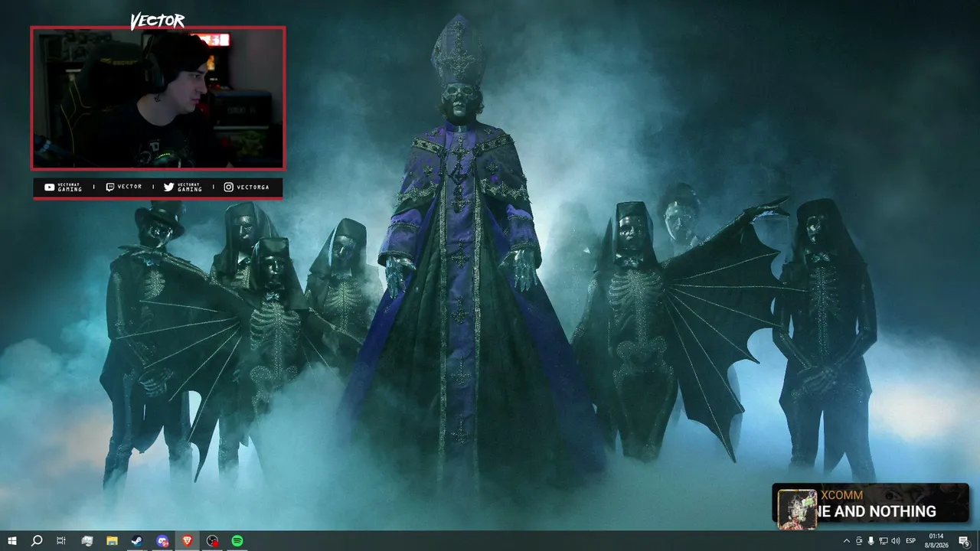Viewport: 980px width, 551px height.
Task: Switch to the Steam taskbar app
Action: tap(137, 541)
